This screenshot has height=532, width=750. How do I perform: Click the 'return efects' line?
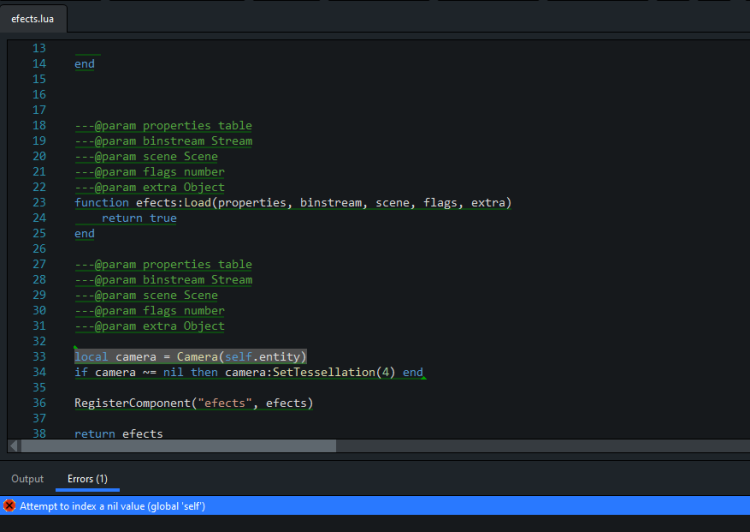[118, 434]
